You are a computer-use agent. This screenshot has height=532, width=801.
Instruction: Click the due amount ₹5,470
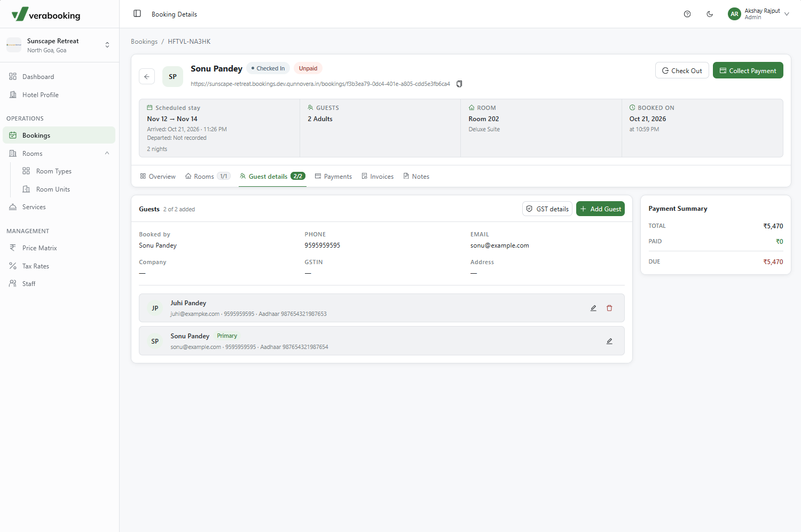773,261
